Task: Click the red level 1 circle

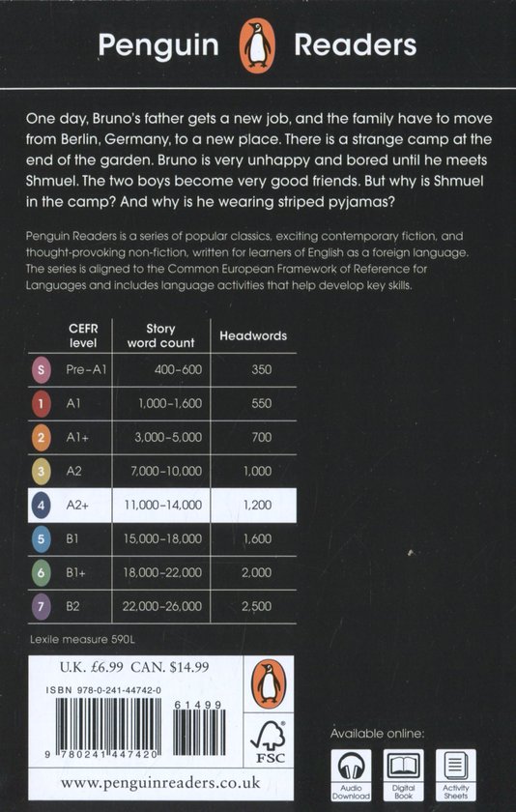Action: point(42,404)
